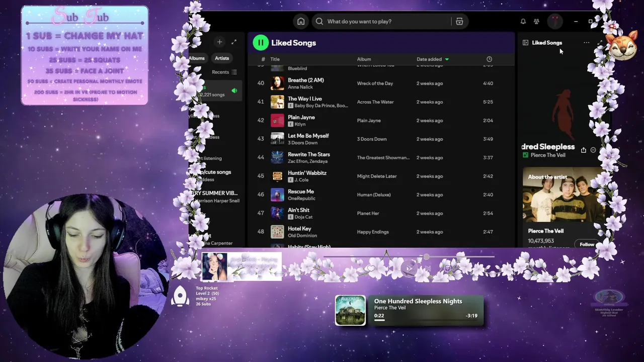Open the Liked Songs title in Now Playing panel
644x362 pixels.
point(547,43)
